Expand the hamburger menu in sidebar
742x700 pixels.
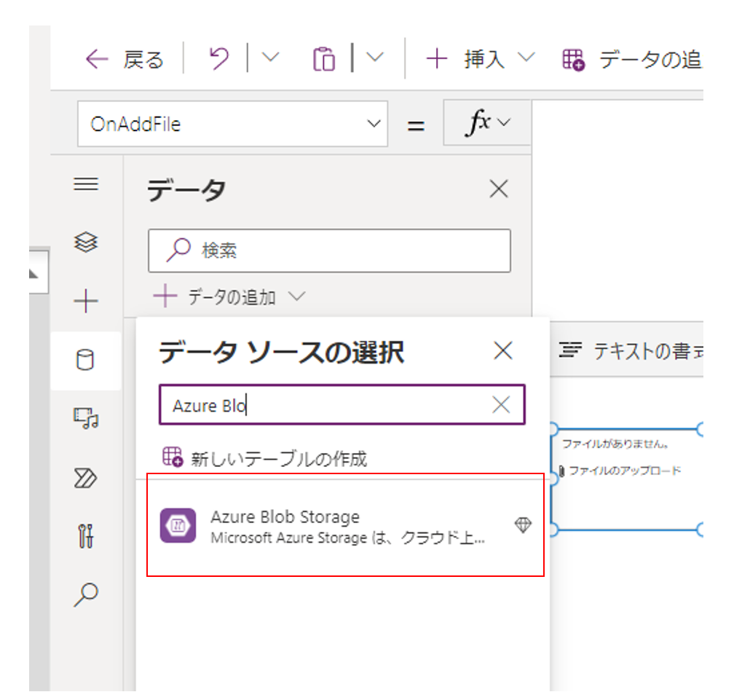click(x=86, y=184)
